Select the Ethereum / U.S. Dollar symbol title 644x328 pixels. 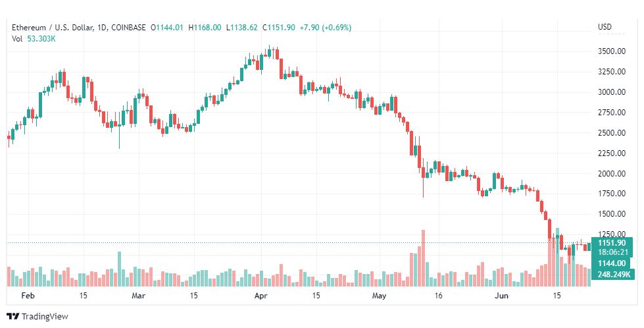tap(53, 28)
